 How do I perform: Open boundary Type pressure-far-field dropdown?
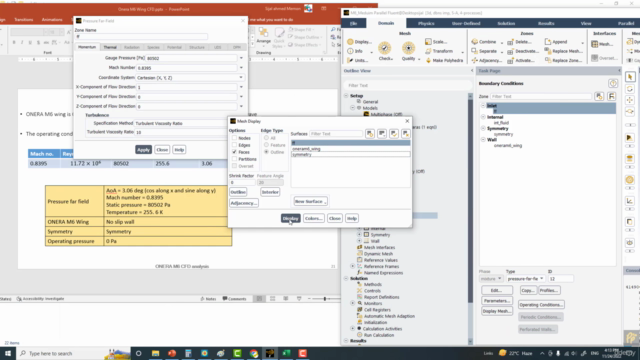click(525, 279)
